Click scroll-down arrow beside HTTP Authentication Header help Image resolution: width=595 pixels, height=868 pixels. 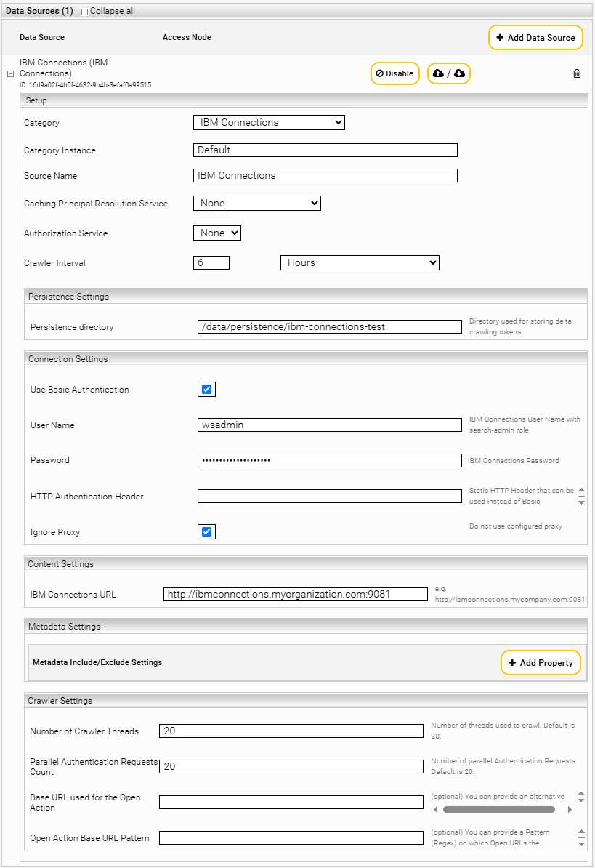pos(581,502)
